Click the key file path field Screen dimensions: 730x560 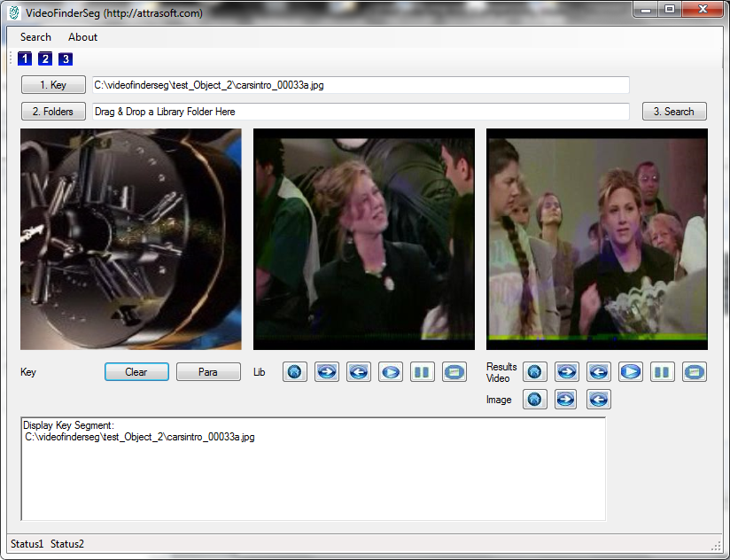pos(361,85)
